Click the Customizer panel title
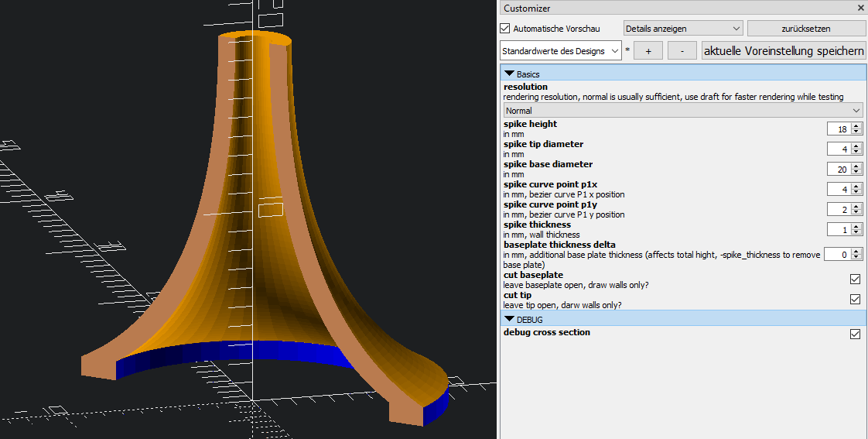 (x=526, y=9)
